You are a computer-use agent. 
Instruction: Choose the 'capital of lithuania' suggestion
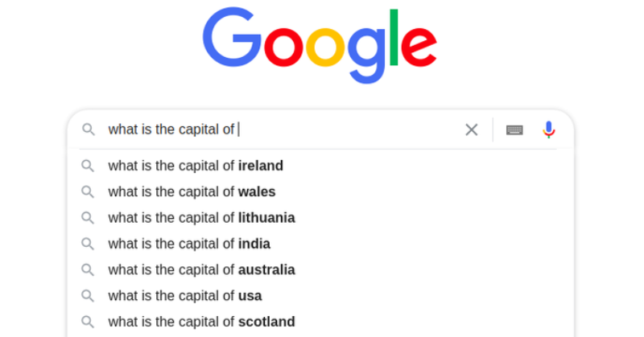click(320, 217)
